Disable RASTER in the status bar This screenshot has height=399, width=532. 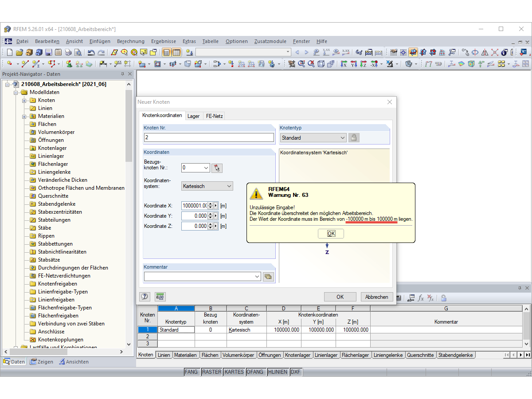211,372
